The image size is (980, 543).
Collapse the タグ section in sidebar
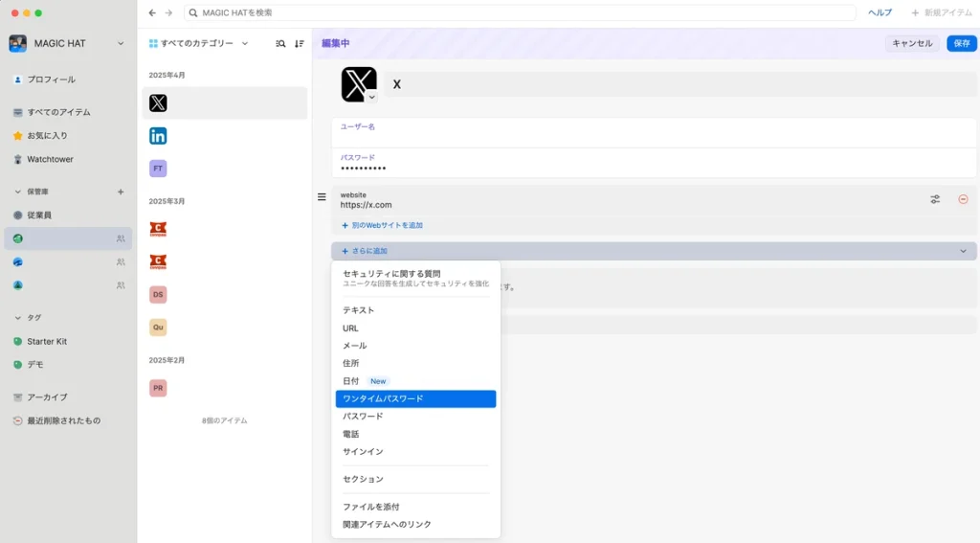coord(17,317)
